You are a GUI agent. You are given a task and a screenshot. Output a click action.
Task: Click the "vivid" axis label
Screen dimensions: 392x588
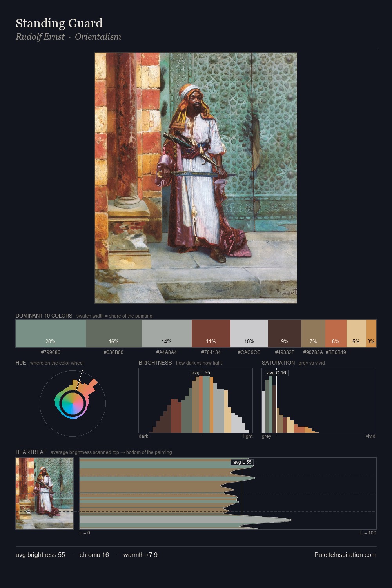tap(370, 436)
